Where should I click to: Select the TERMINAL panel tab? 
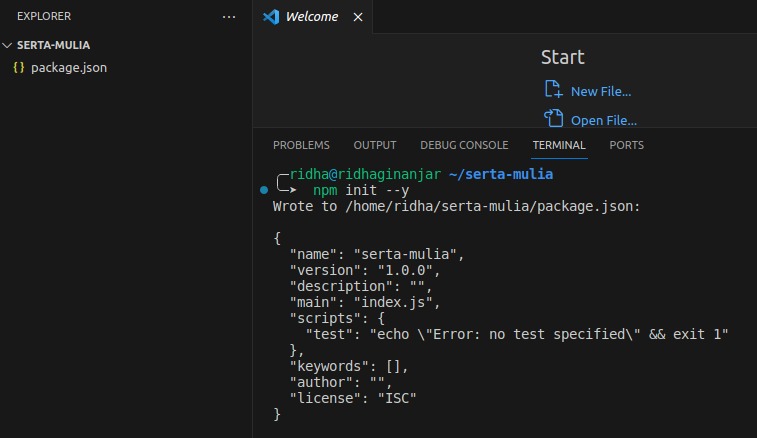click(559, 145)
